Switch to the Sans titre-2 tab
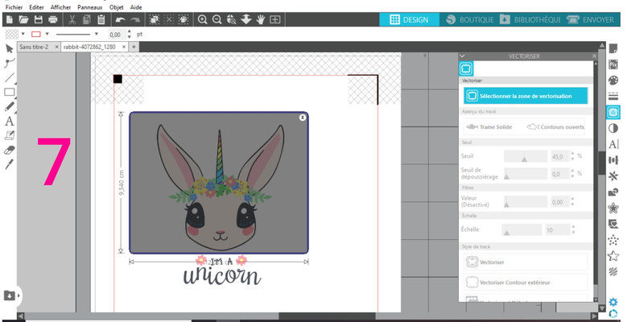Screen dimensions: 644x322 [34, 47]
